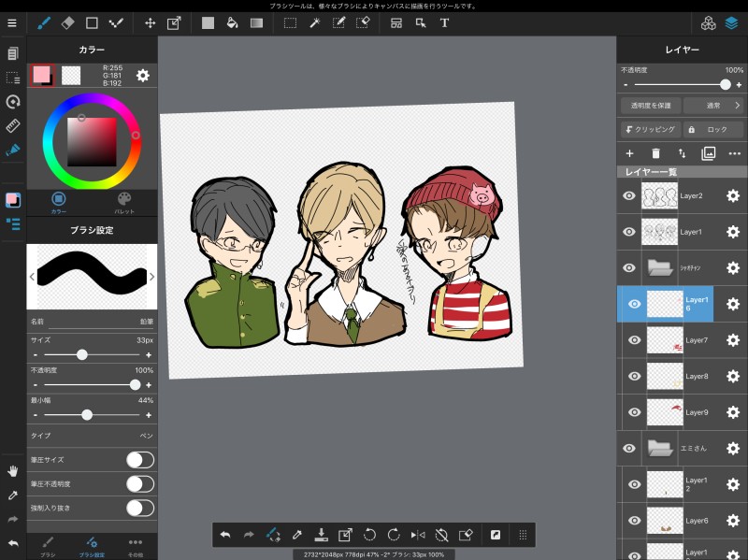Open the 通常 blend mode dropdown
Viewport: 748px width, 560px height.
715,106
